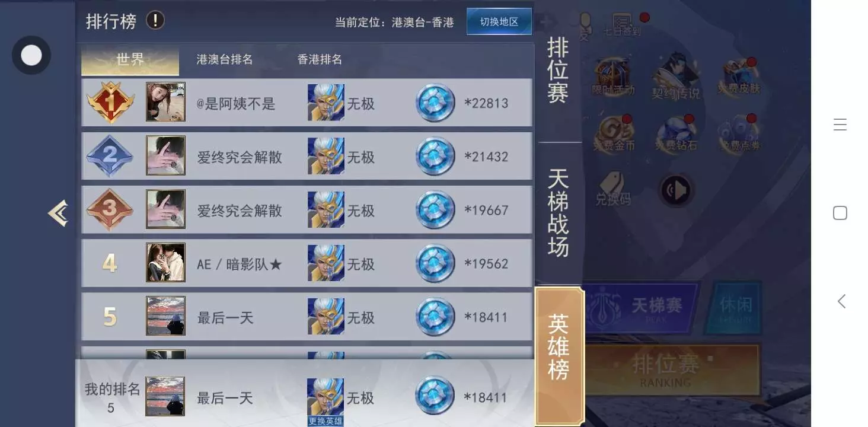Image resolution: width=868 pixels, height=427 pixels.
Task: Open the leaderboard info exclamation icon
Action: [x=155, y=21]
